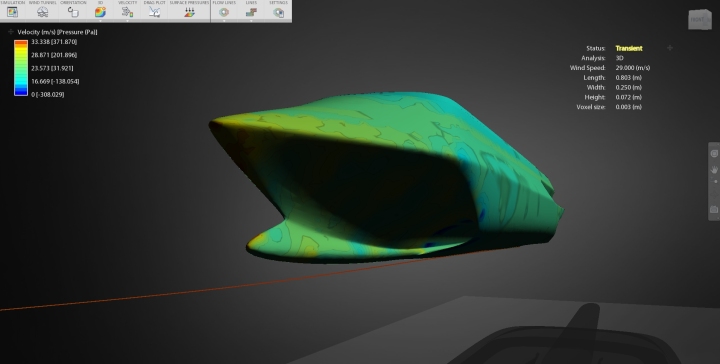The height and width of the screenshot is (364, 720).
Task: Click the Height value '0.072 (m)'
Action: (x=629, y=97)
